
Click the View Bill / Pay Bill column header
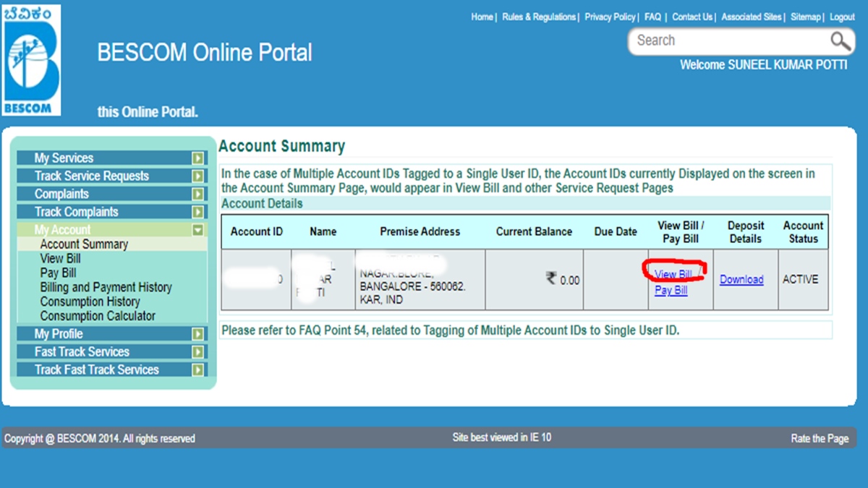(681, 232)
